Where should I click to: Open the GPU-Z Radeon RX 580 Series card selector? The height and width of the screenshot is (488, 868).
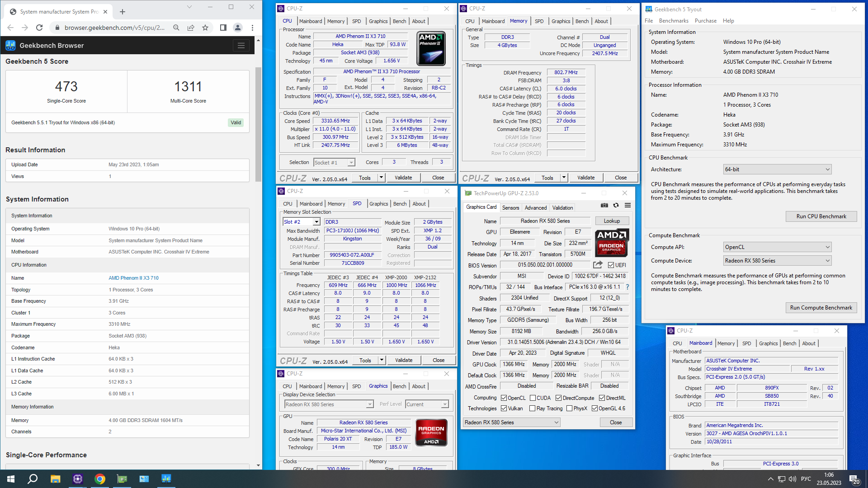click(512, 422)
